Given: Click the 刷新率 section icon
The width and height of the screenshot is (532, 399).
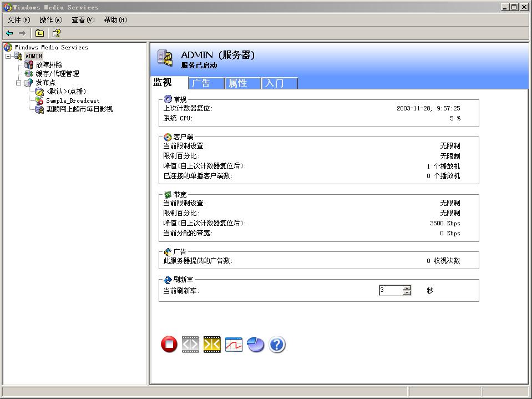Looking at the screenshot, I should pyautogui.click(x=168, y=280).
